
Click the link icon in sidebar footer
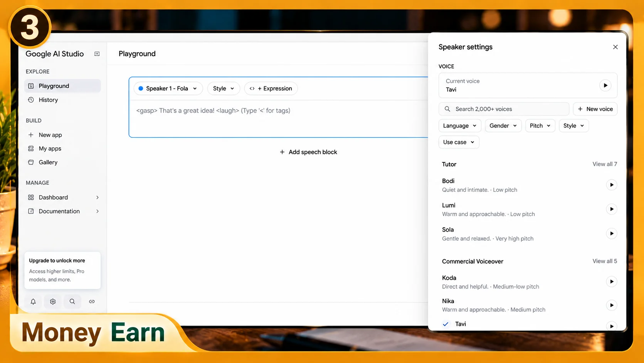[x=92, y=302]
